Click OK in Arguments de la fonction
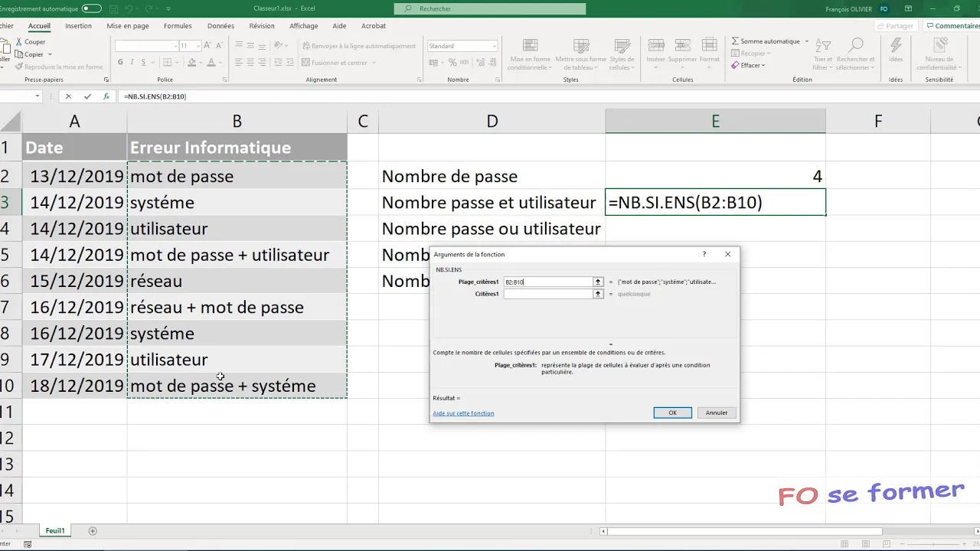 672,412
